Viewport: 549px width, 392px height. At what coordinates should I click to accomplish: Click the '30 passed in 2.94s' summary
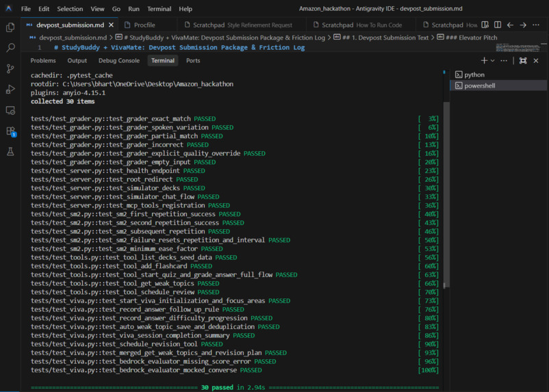[x=233, y=387]
